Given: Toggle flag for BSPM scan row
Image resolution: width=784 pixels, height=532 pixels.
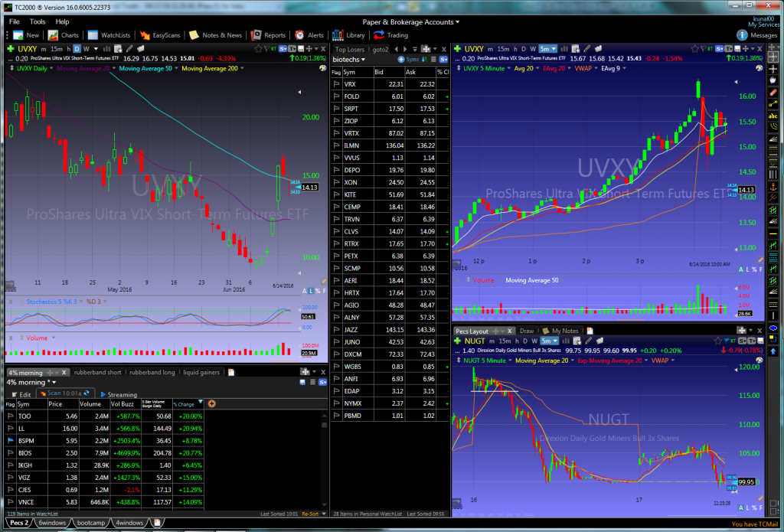Looking at the screenshot, I should pyautogui.click(x=11, y=441).
